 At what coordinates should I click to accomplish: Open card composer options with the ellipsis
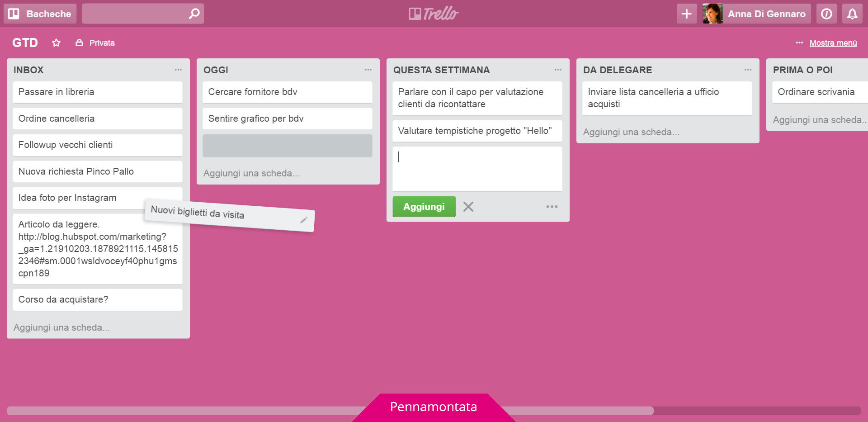552,207
